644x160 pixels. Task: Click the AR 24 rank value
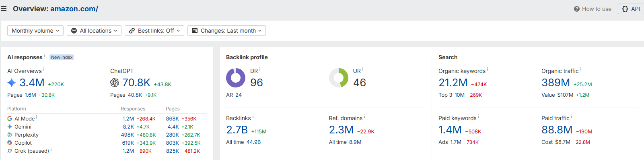coord(239,95)
